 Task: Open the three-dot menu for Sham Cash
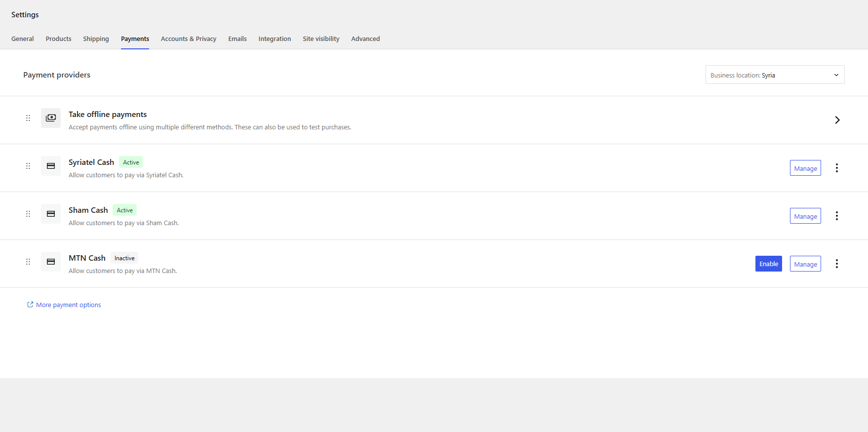[837, 216]
